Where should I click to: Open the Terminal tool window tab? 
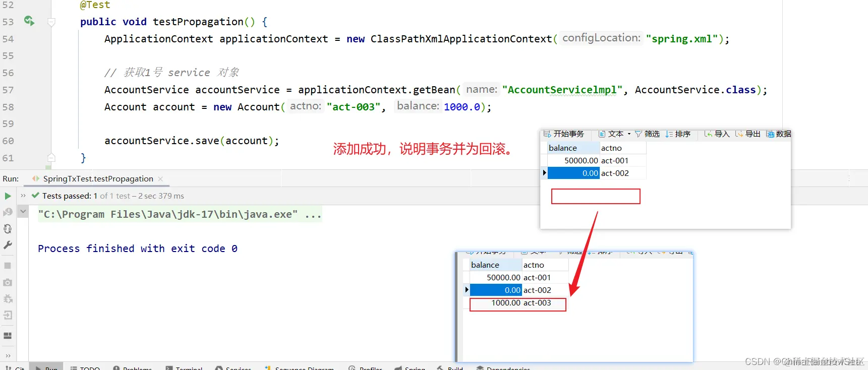[x=184, y=367]
